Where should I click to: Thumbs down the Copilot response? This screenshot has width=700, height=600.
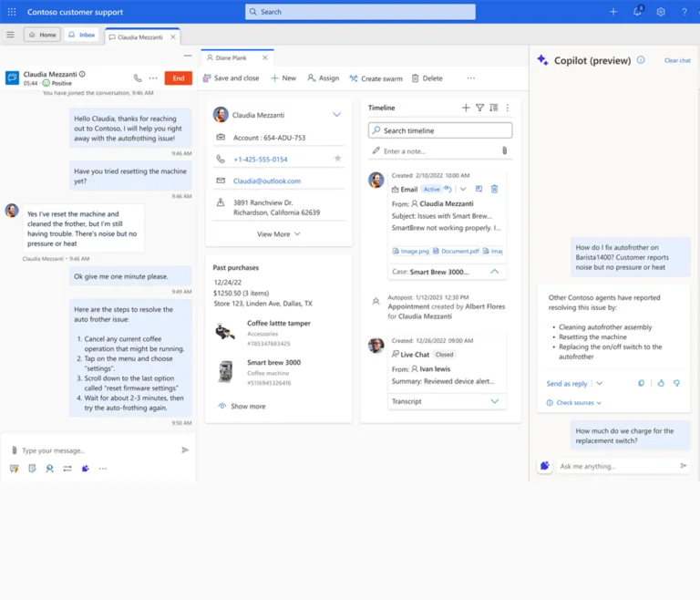(x=677, y=383)
